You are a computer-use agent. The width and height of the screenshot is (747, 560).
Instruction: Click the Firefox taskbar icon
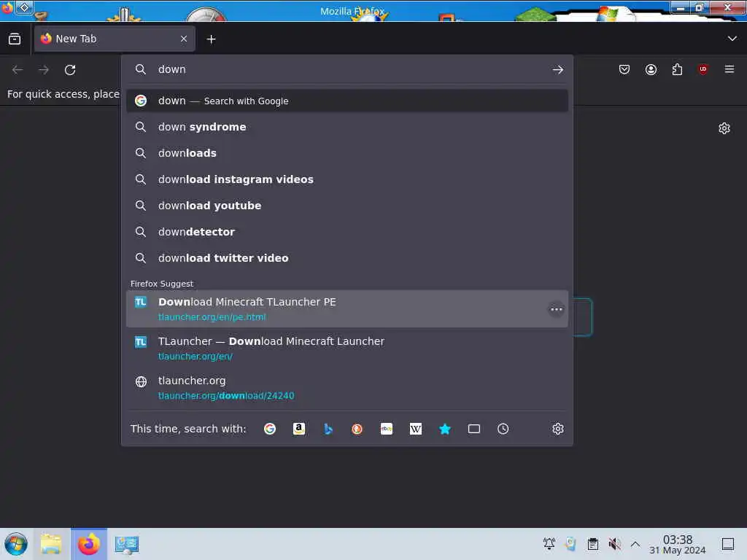point(89,544)
